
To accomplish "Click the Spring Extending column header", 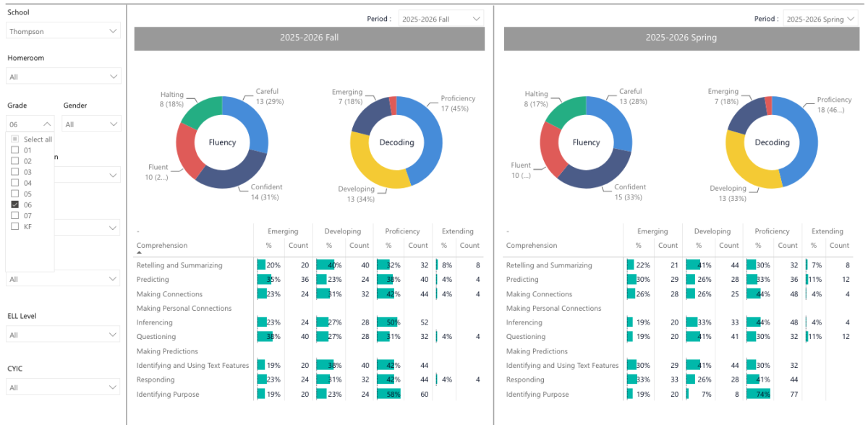I will coord(827,231).
